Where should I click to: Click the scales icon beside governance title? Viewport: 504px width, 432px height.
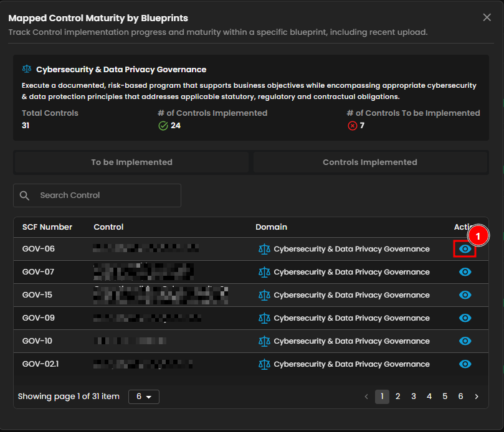(27, 70)
